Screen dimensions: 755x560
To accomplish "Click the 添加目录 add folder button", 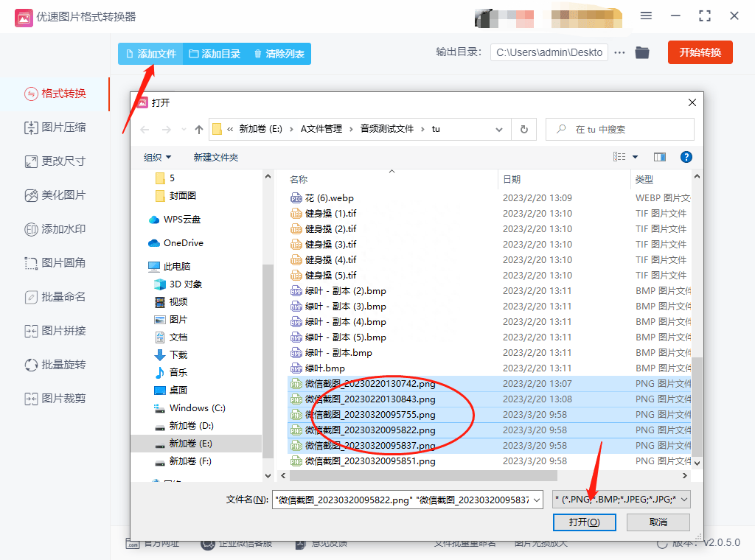I will (215, 54).
